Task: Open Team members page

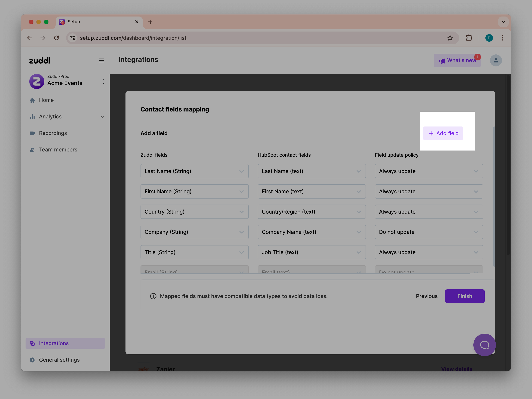Action: pos(58,150)
